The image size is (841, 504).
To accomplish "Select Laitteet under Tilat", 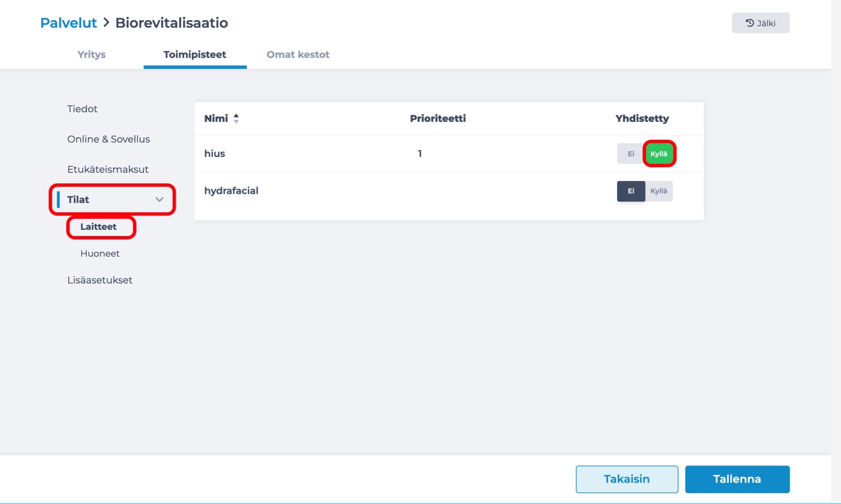I will [x=98, y=227].
